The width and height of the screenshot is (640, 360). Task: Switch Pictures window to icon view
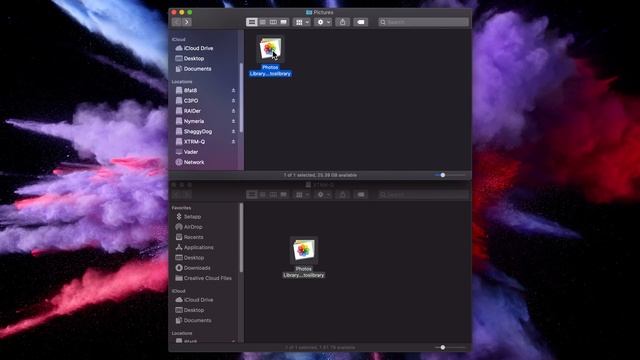point(252,22)
